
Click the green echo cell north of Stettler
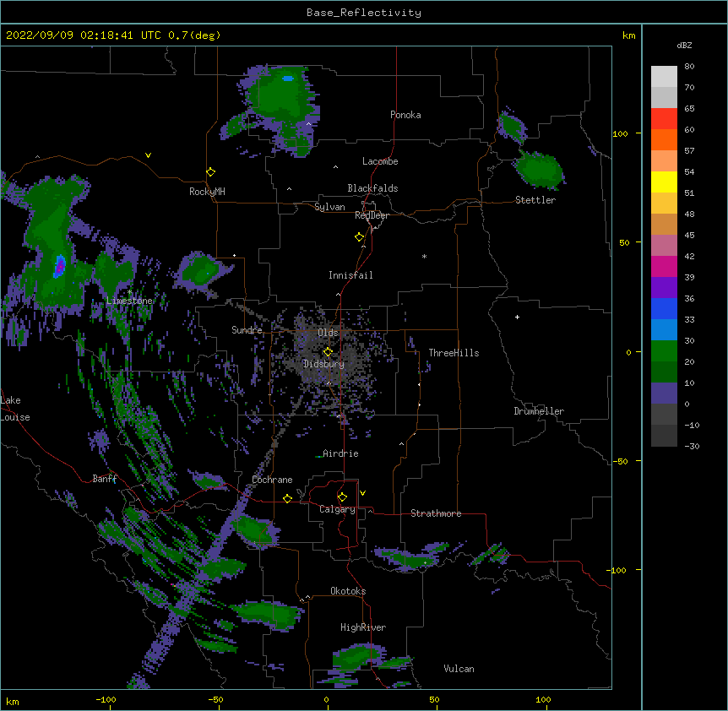539,170
